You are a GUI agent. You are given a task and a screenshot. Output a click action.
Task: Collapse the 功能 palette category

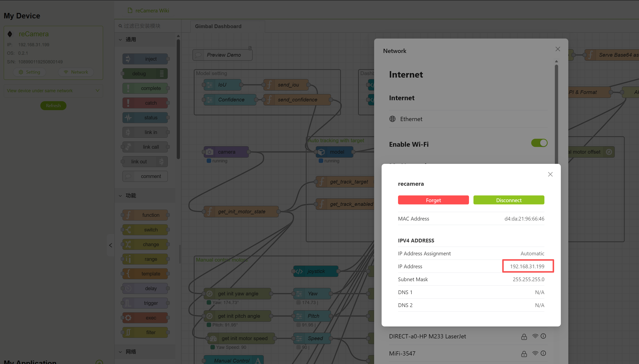pyautogui.click(x=120, y=195)
